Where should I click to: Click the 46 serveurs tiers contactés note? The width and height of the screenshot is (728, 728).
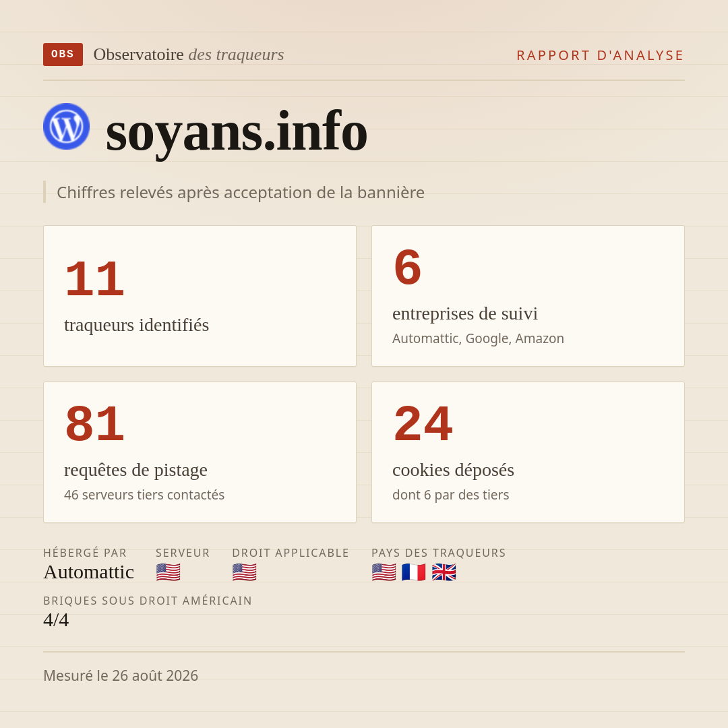point(144,495)
